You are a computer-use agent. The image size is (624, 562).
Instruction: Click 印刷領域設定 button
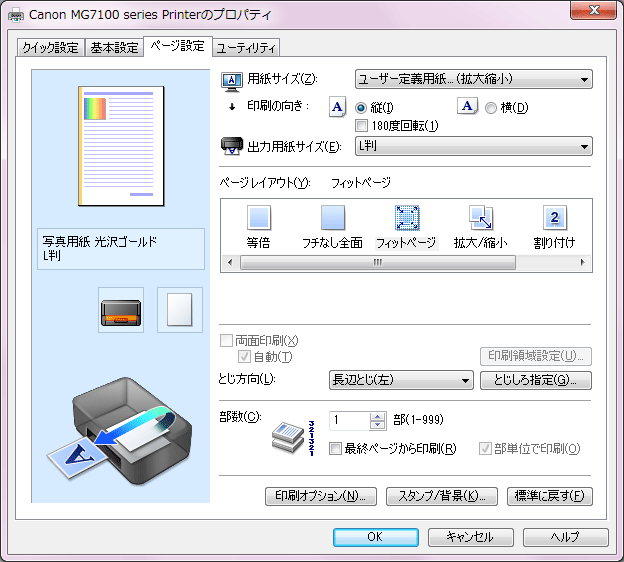(536, 356)
